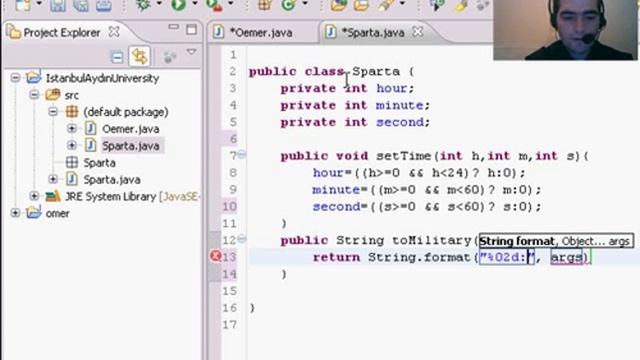
Task: Click the New Java Class toolbar icon
Action: [x=289, y=5]
